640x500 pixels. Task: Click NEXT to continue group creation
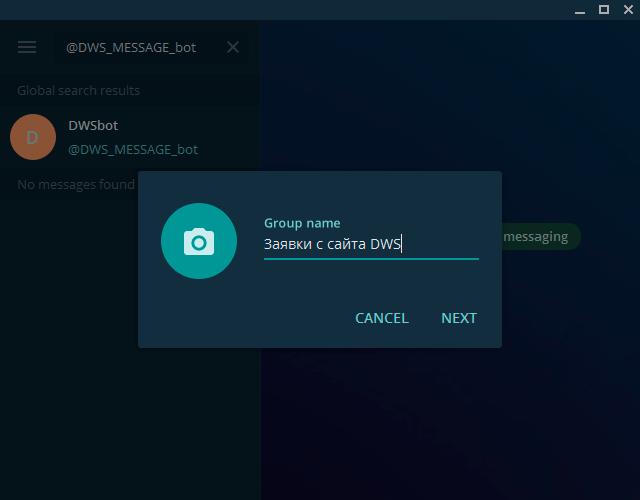[459, 318]
